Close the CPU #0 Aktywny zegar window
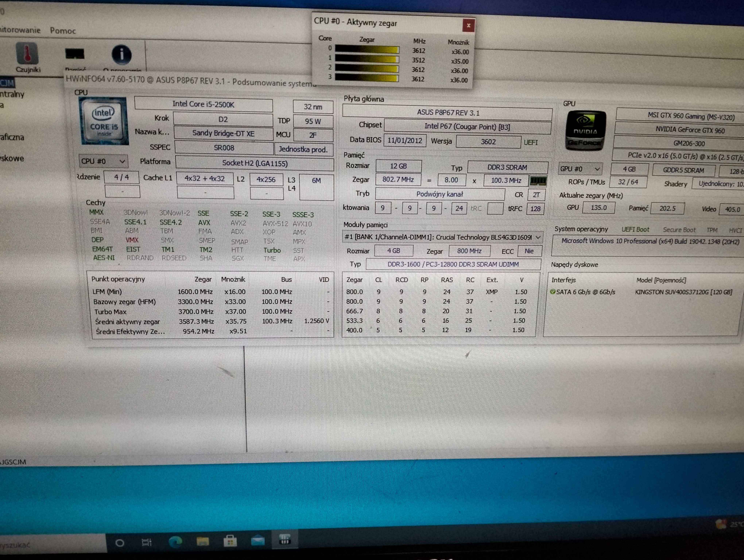 tap(468, 26)
